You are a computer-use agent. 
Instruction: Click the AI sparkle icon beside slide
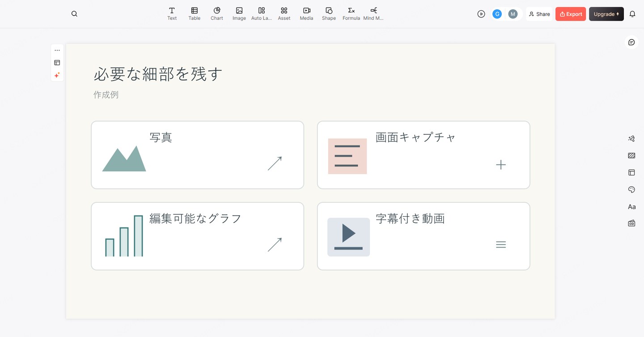click(x=57, y=75)
